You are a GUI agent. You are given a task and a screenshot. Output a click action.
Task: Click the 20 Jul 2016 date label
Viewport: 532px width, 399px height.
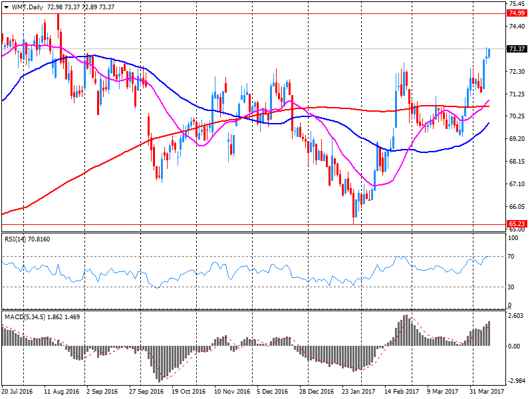[17, 391]
